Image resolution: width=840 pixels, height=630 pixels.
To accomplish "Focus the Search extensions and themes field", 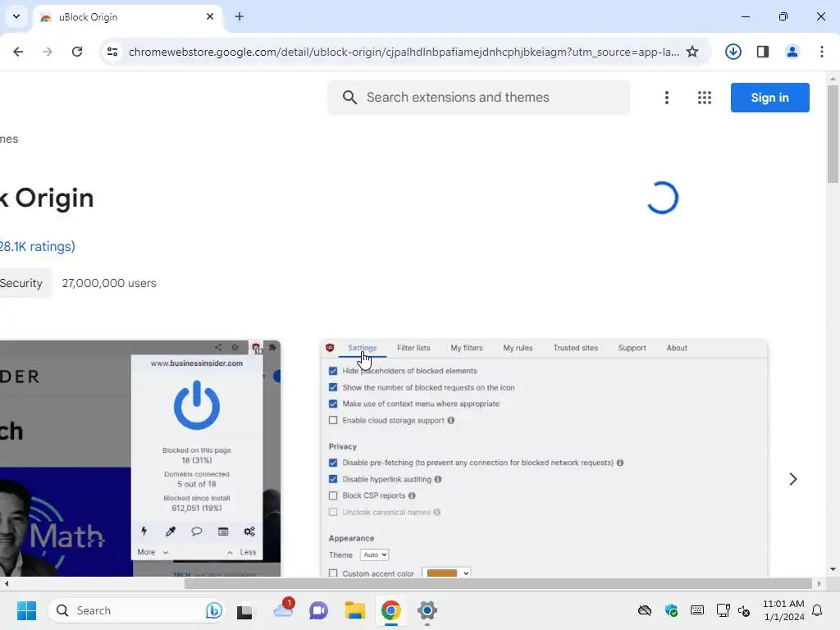I will pyautogui.click(x=479, y=98).
